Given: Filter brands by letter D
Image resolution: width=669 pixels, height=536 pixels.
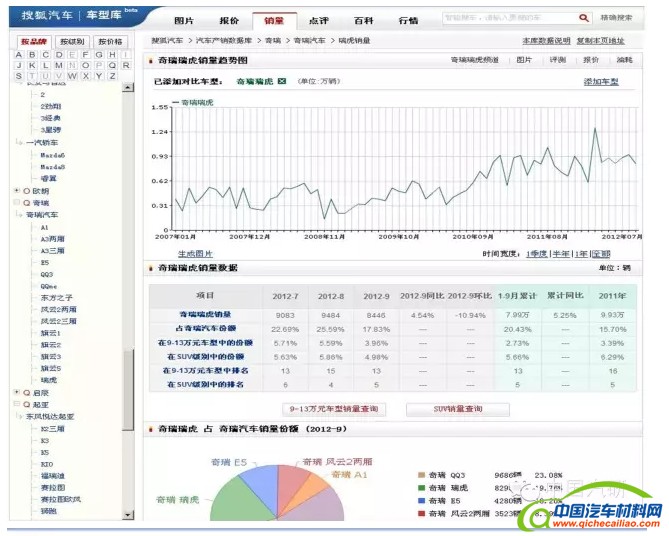Looking at the screenshot, I should click(x=59, y=55).
